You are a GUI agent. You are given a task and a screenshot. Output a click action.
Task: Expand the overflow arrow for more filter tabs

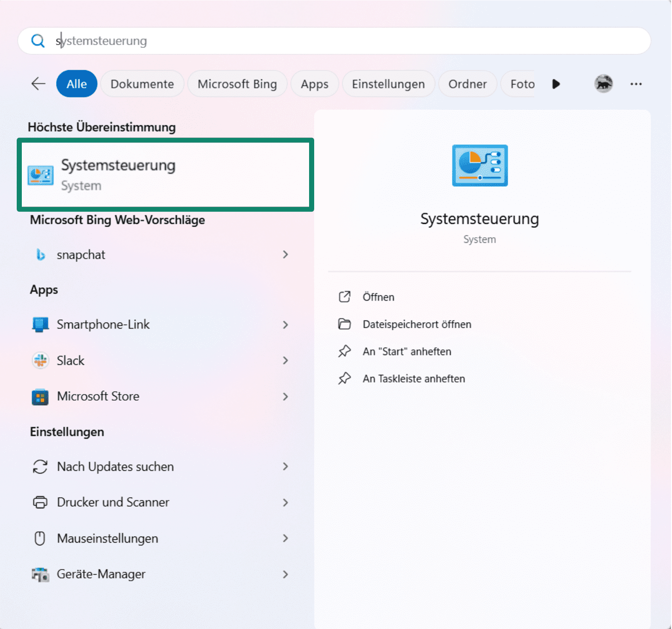[x=556, y=84]
